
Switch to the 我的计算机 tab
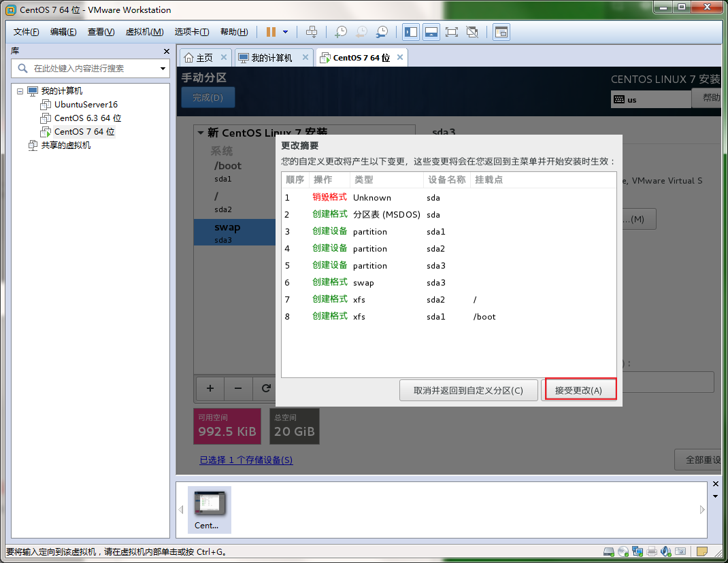[x=271, y=58]
